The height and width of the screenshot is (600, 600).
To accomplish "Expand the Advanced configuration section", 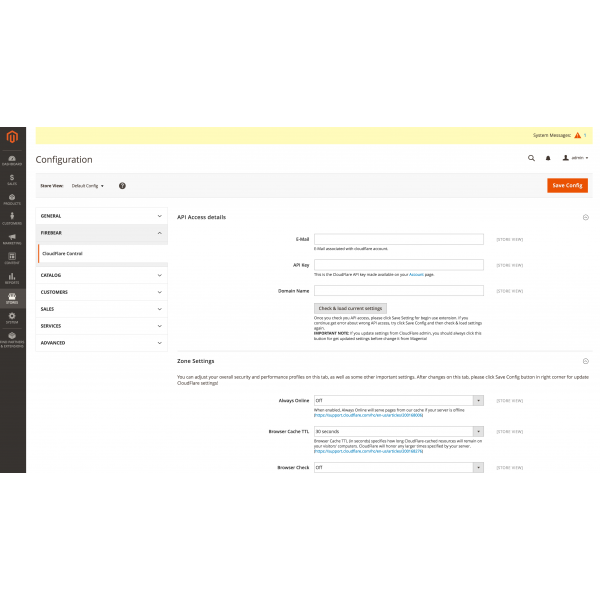I will (101, 342).
